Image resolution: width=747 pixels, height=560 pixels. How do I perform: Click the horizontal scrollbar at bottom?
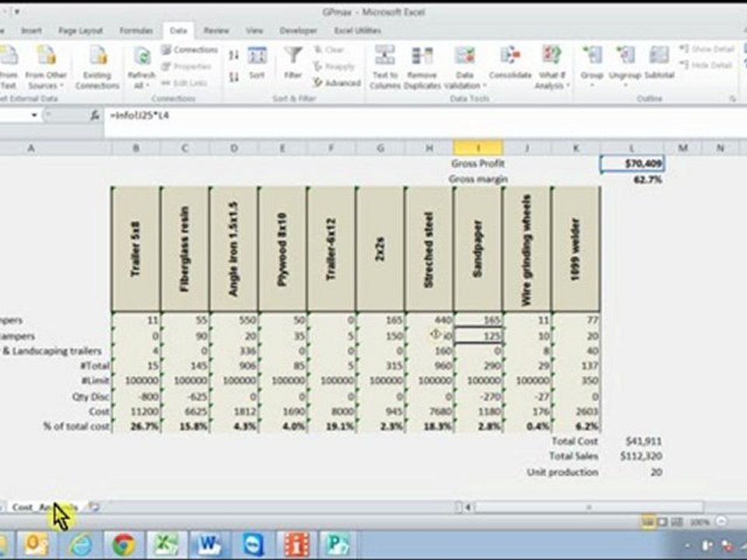pos(588,507)
